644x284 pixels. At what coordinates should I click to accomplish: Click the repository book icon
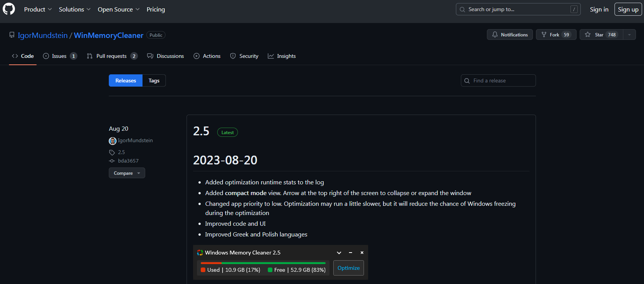coord(12,35)
